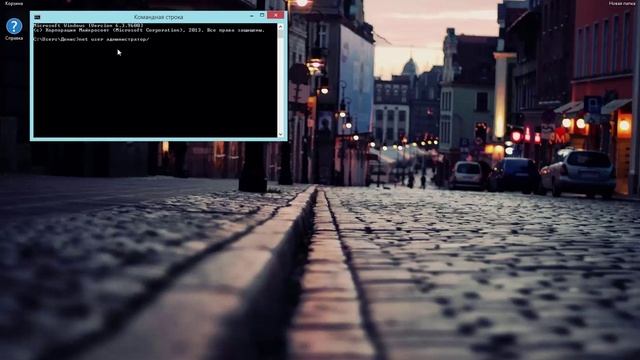Close the Командная строка window

[276, 15]
